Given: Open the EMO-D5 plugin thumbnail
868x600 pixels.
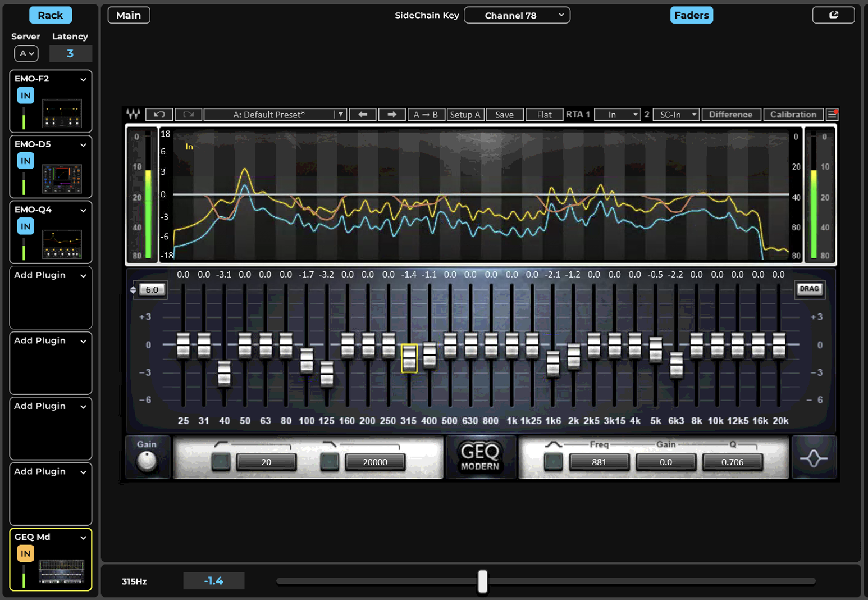Looking at the screenshot, I should click(62, 179).
